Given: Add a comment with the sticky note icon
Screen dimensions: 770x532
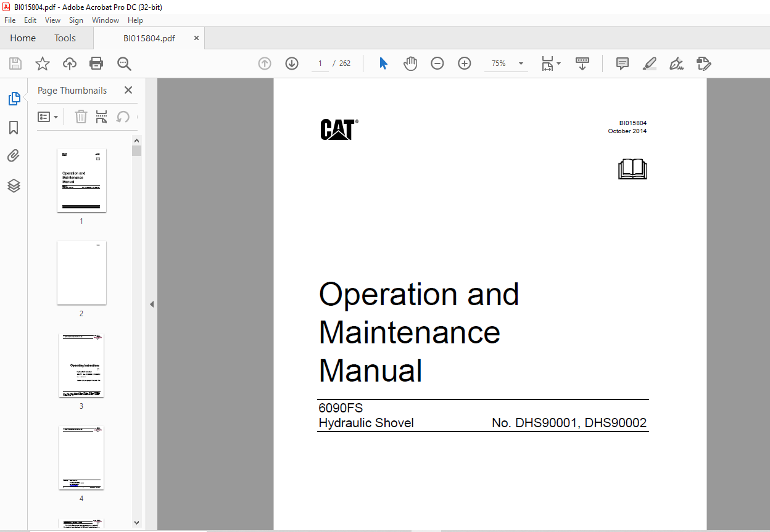Looking at the screenshot, I should click(x=623, y=63).
